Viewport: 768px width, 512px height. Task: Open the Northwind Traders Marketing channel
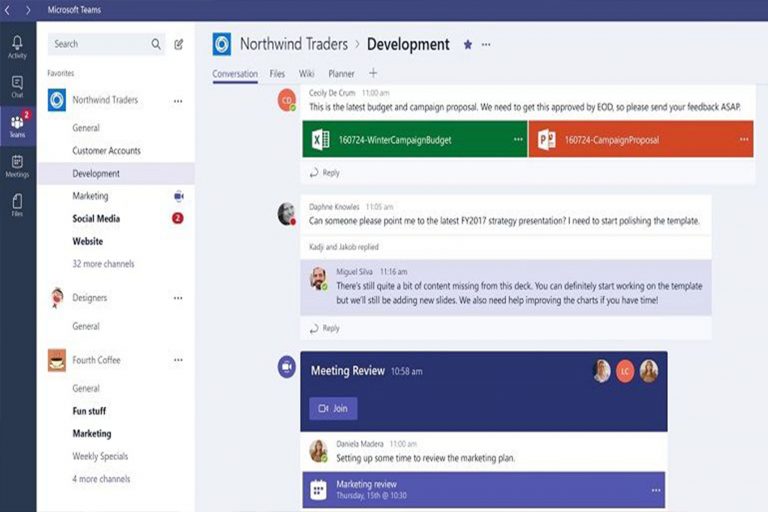91,196
